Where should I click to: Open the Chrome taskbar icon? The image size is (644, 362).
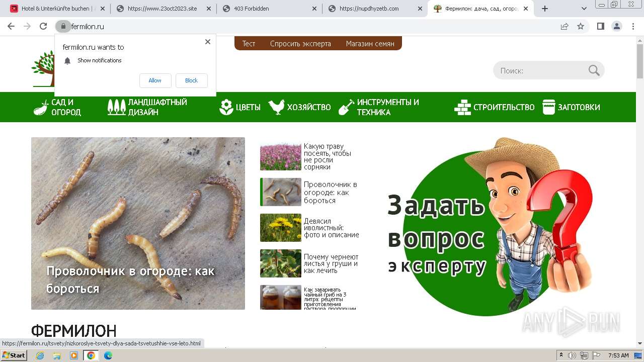(x=91, y=355)
